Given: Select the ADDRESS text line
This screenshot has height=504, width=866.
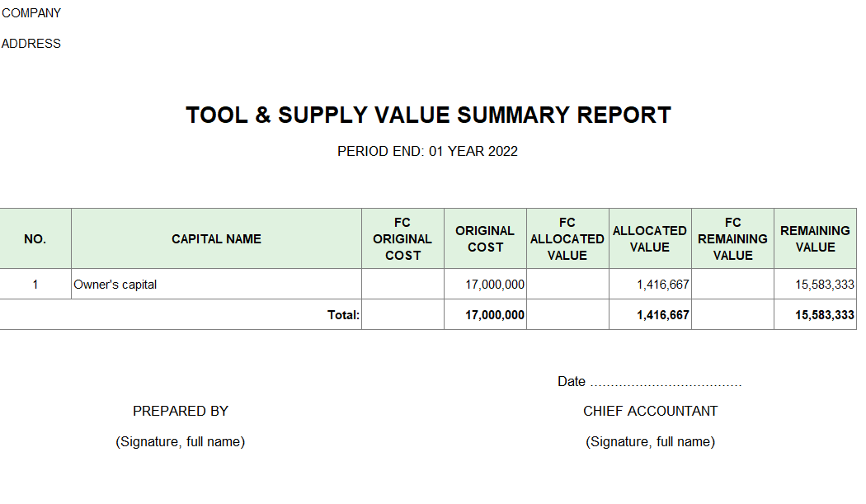Looking at the screenshot, I should pyautogui.click(x=31, y=44).
